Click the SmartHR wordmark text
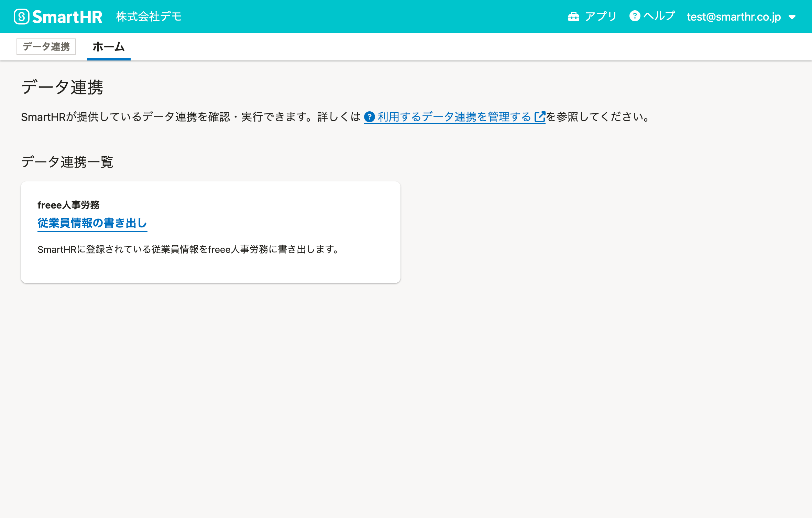 (67, 17)
